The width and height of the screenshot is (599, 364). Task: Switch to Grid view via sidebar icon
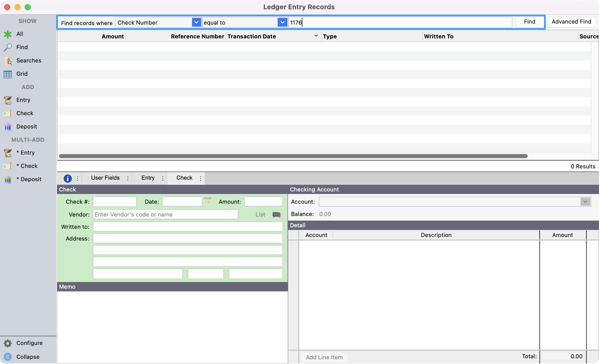tap(8, 74)
